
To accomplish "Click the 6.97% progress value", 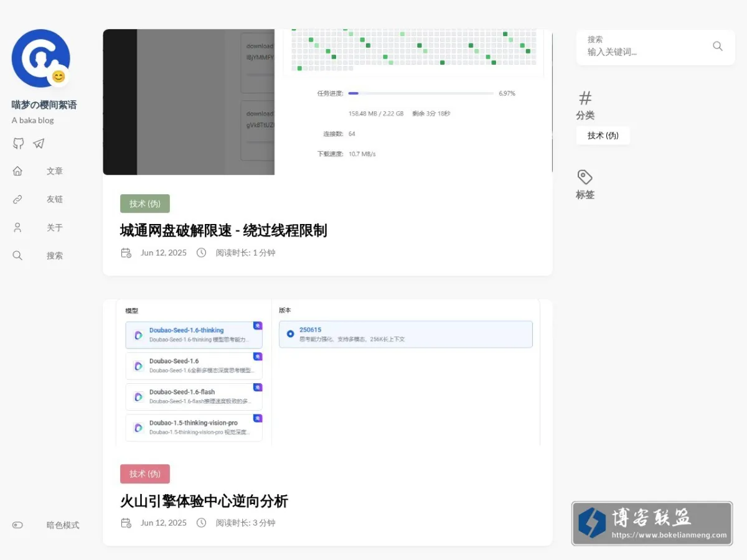I will pos(507,93).
